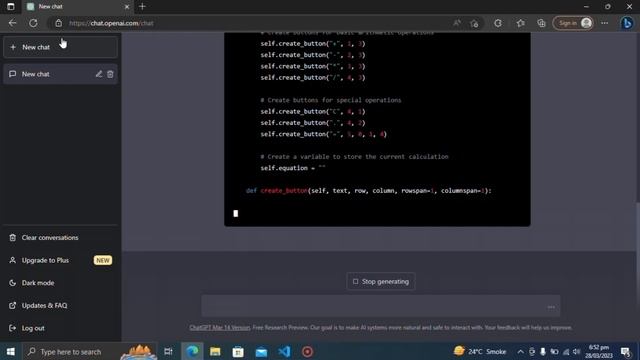Image resolution: width=640 pixels, height=360 pixels.
Task: Open the Windows Start menu
Action: pyautogui.click(x=11, y=351)
